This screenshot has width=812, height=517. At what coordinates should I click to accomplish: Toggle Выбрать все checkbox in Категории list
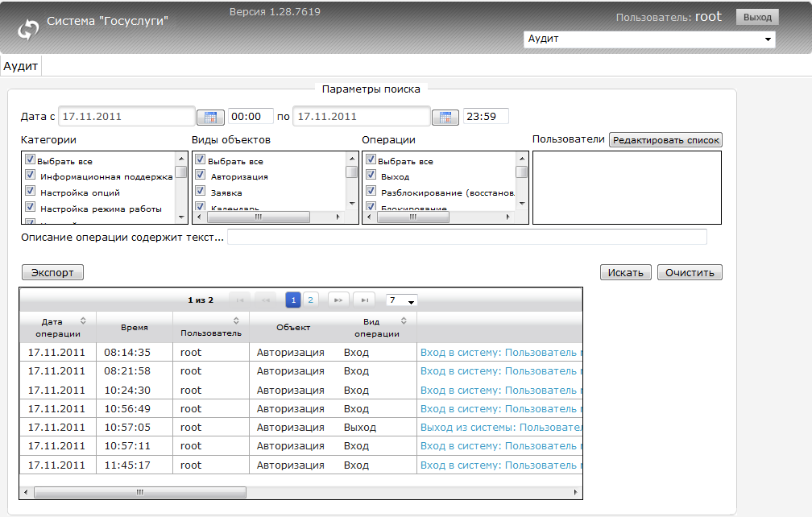[x=31, y=160]
